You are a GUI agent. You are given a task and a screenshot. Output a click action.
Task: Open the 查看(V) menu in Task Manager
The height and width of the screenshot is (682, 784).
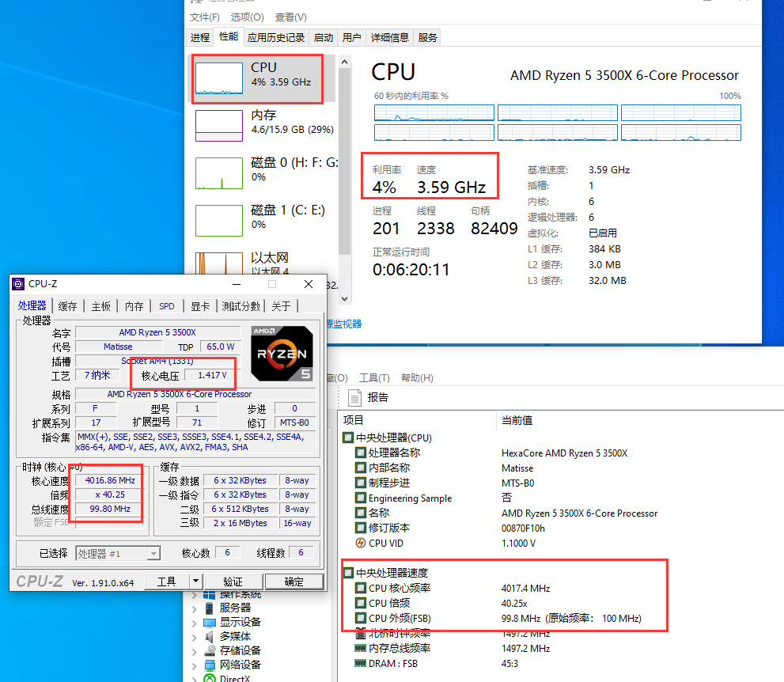tap(289, 17)
